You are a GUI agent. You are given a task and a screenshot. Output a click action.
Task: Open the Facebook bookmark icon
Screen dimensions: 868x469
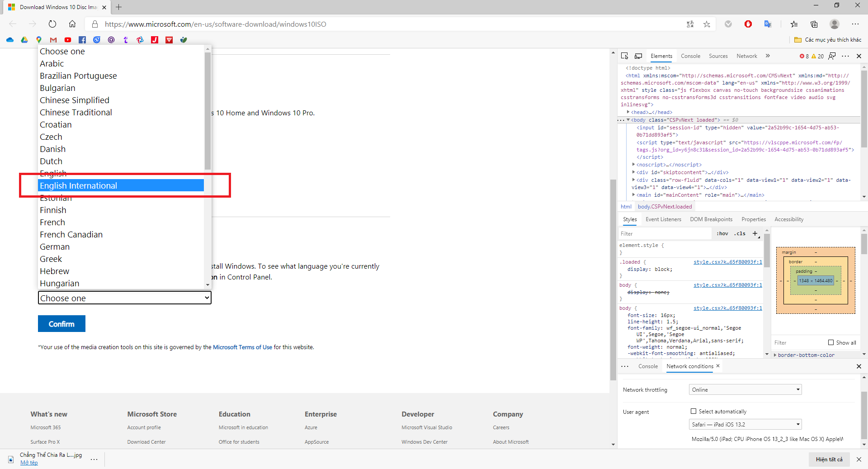pos(82,40)
